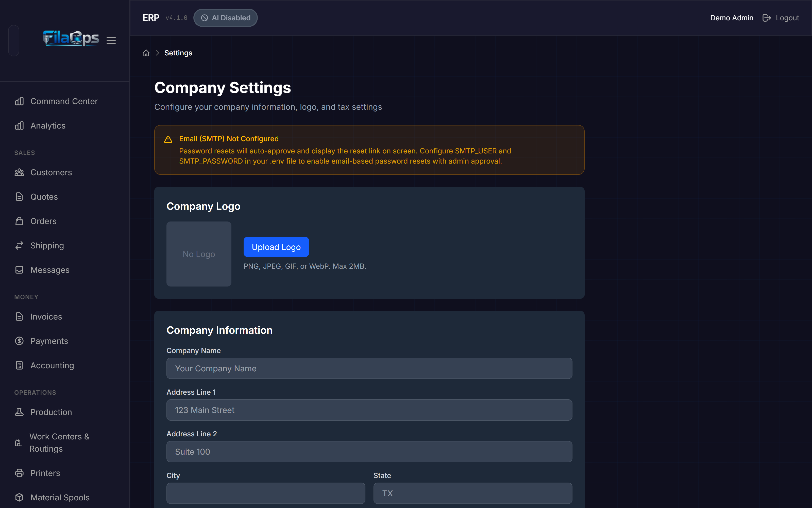This screenshot has height=508, width=812.
Task: Click the Command Center bar chart icon
Action: (x=19, y=101)
